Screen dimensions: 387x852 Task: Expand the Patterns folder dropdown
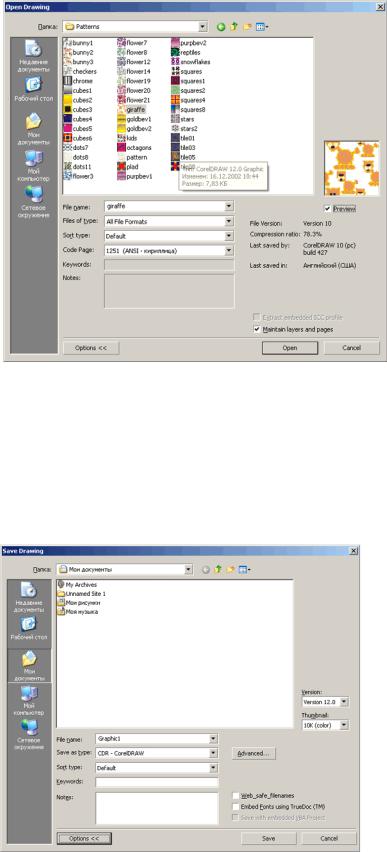click(x=203, y=26)
